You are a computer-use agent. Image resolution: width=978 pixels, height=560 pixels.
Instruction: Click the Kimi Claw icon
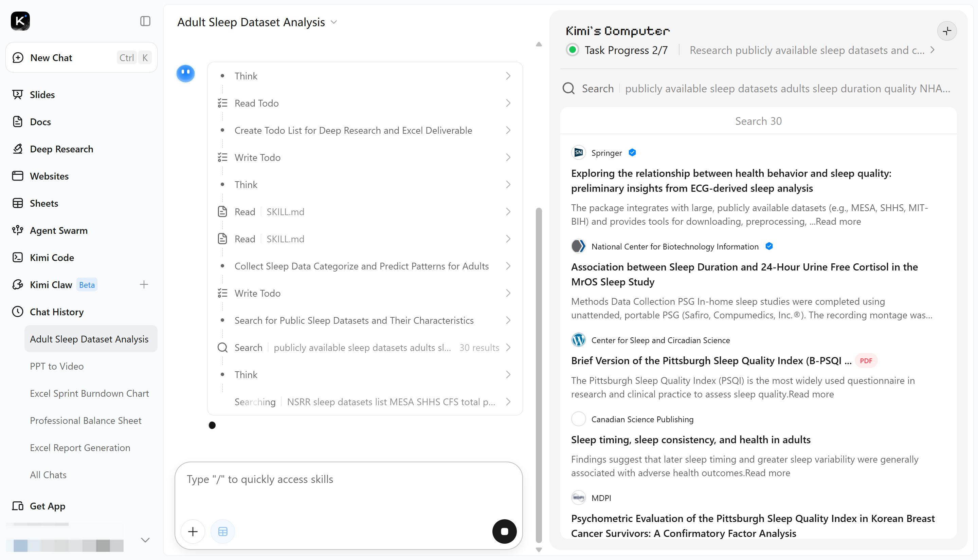18,285
